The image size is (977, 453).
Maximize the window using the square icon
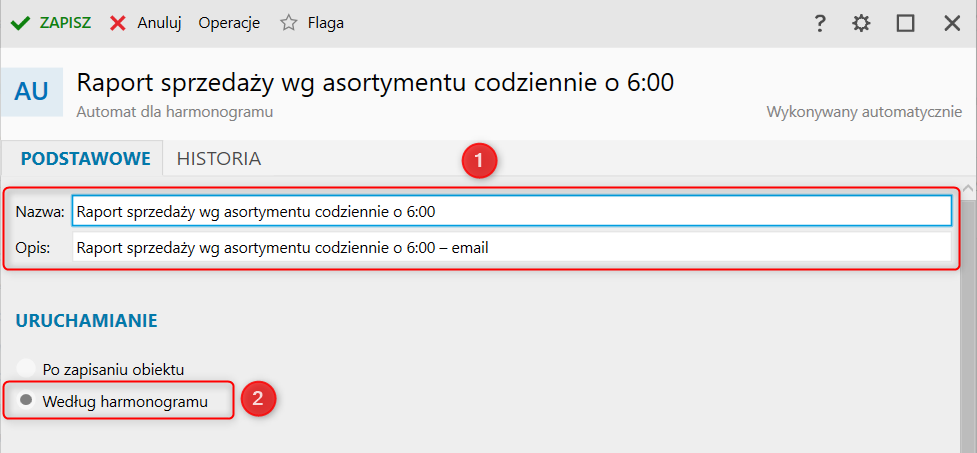click(x=906, y=23)
